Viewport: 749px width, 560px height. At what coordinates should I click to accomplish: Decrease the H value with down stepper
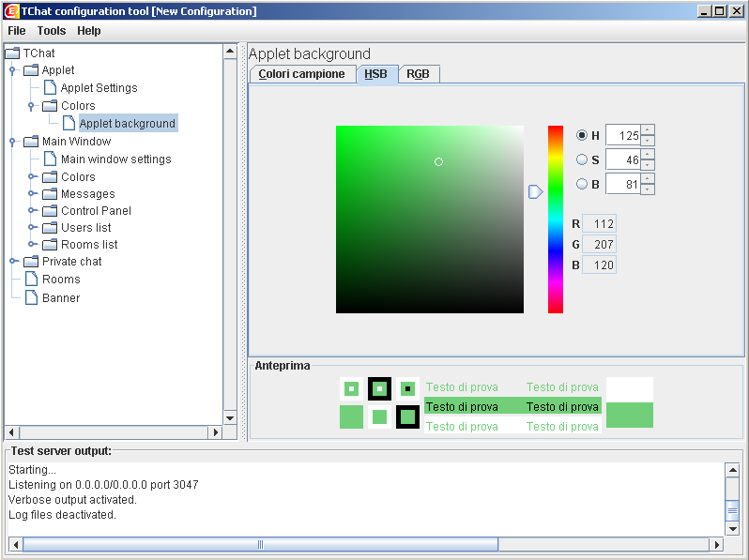648,141
